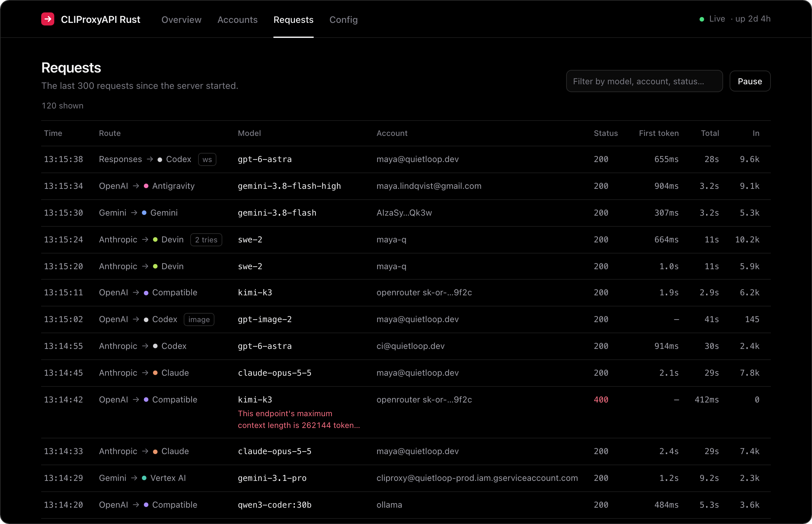Click the gemini-3.1-pro model cell

[272, 478]
